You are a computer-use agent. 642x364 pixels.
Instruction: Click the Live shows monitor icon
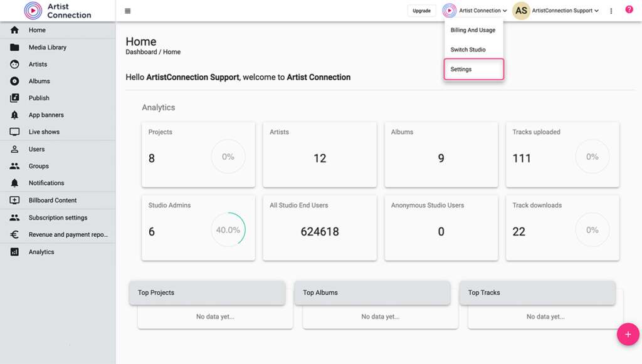coord(14,132)
